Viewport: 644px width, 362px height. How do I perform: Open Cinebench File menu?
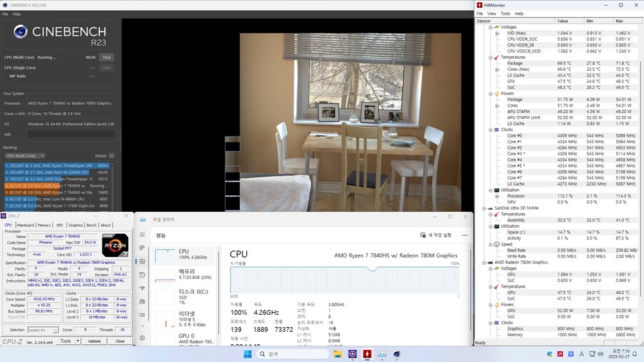(x=5, y=14)
